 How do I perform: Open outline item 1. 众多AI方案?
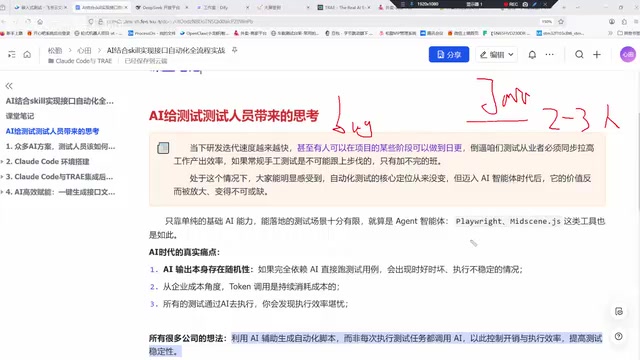[60, 146]
